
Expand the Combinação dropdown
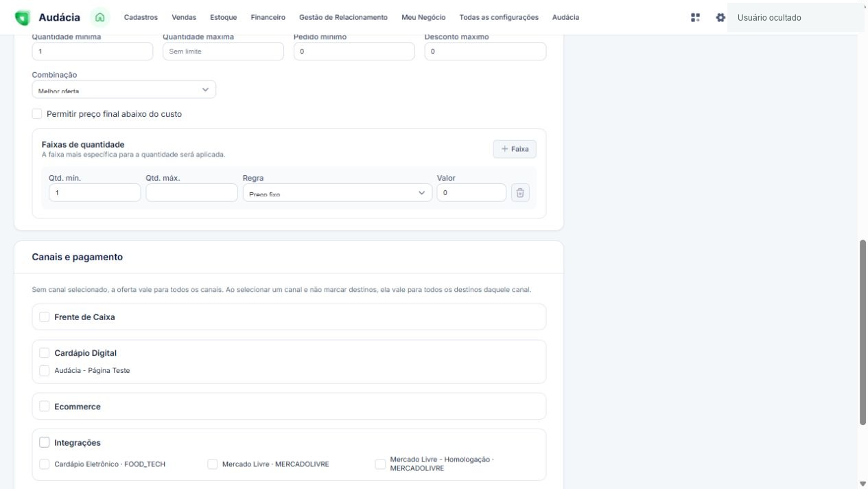point(124,89)
